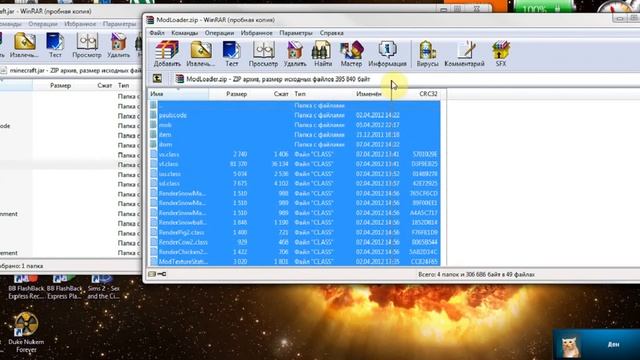Select the class file sized 7 675
Image resolution: width=640 pixels, height=360 pixels.
point(295,184)
